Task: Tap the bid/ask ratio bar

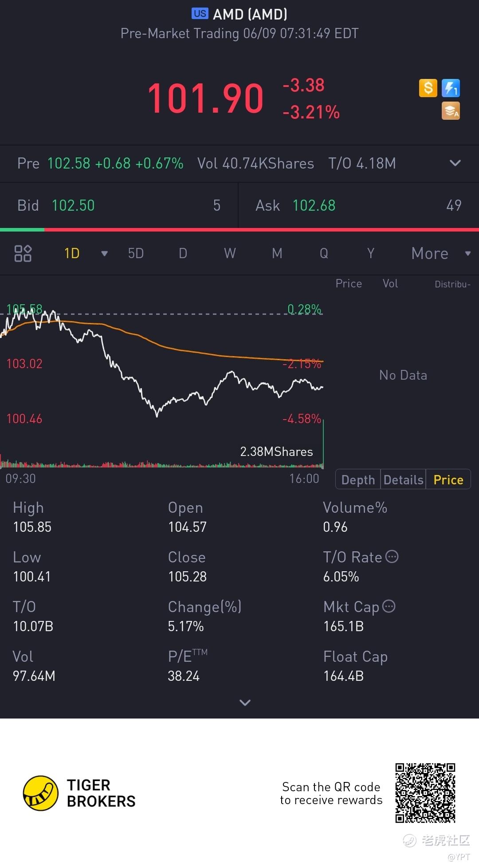Action: point(239,230)
